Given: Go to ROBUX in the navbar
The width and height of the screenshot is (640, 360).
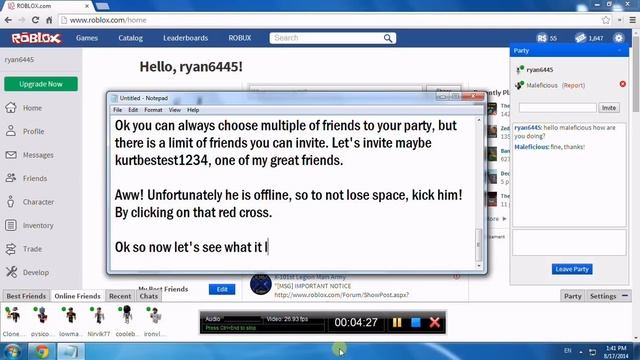Looking at the screenshot, I should (240, 38).
